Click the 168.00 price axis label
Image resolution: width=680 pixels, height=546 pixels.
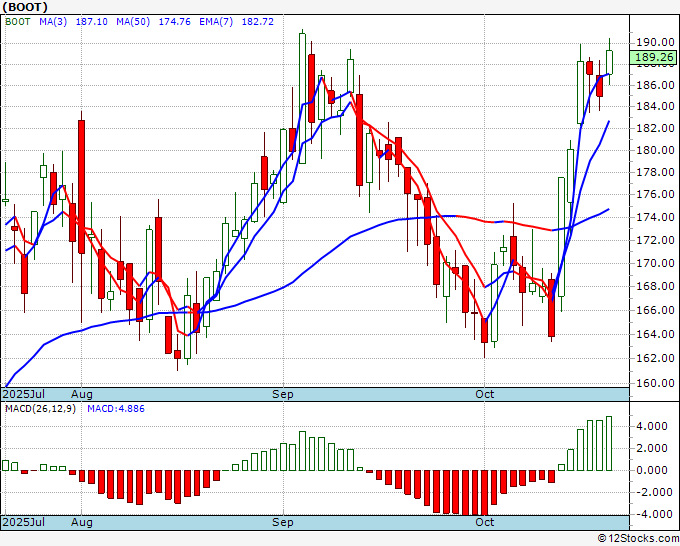point(655,286)
